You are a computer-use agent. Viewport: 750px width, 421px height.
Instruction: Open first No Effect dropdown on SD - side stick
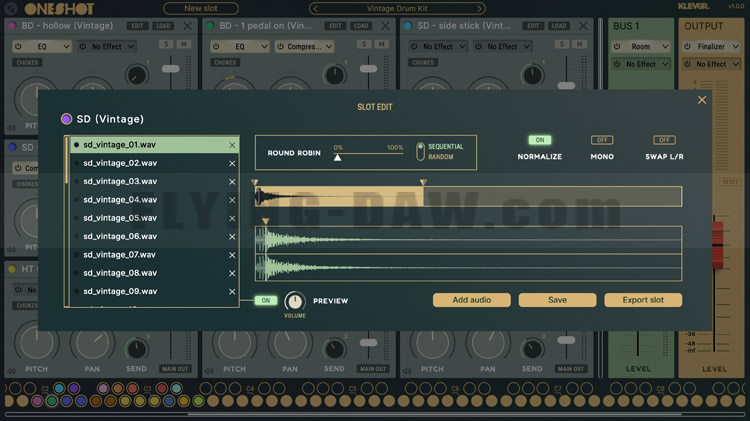click(437, 46)
